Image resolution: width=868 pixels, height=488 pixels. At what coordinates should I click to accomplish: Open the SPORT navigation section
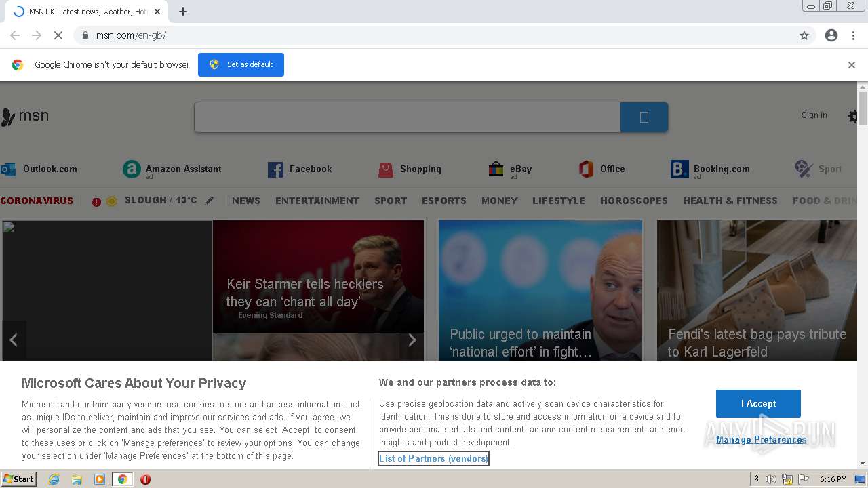pos(391,201)
